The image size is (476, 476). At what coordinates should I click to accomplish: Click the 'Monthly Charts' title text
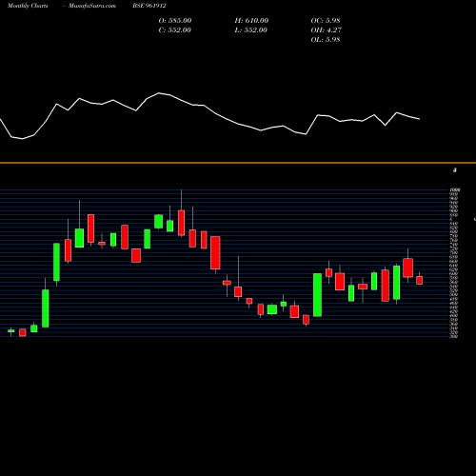pyautogui.click(x=28, y=6)
